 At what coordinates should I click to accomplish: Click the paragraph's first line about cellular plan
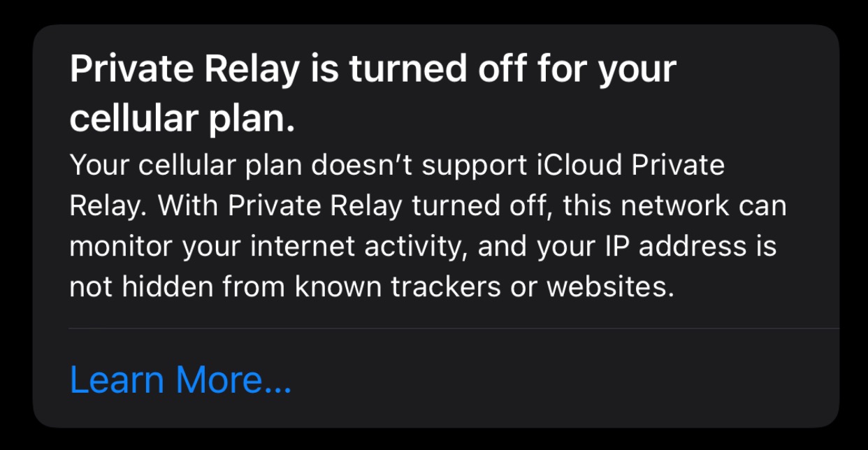coord(396,166)
